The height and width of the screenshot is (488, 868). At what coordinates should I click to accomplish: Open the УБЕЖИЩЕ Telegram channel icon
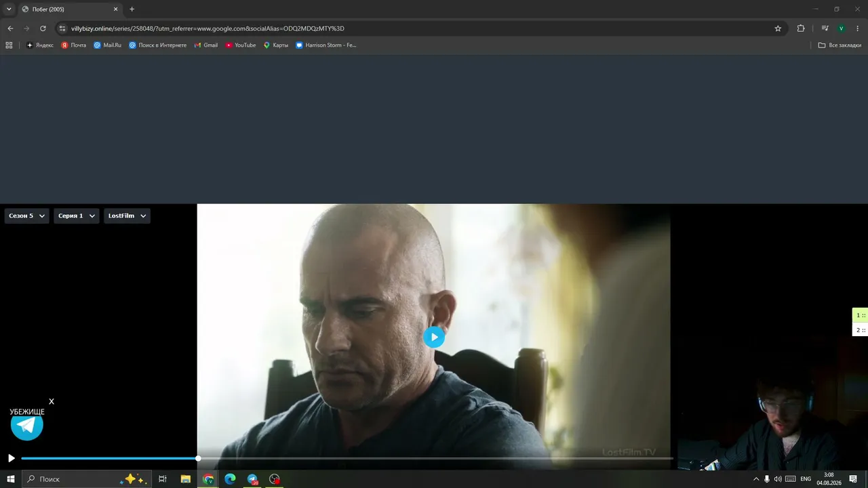pyautogui.click(x=27, y=425)
